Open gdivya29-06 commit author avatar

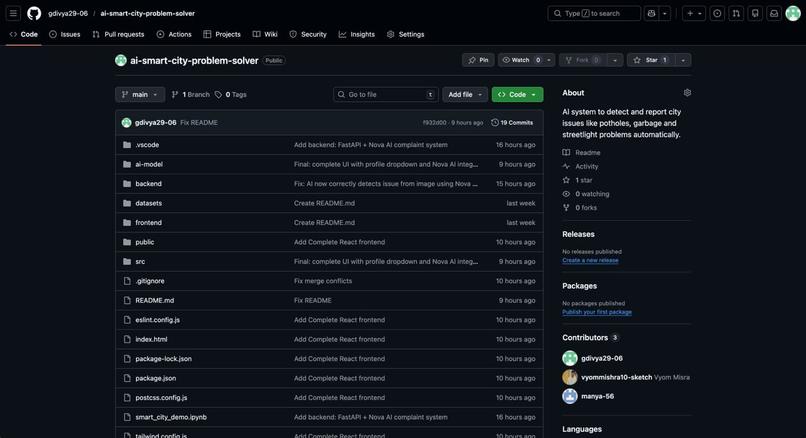tap(126, 122)
